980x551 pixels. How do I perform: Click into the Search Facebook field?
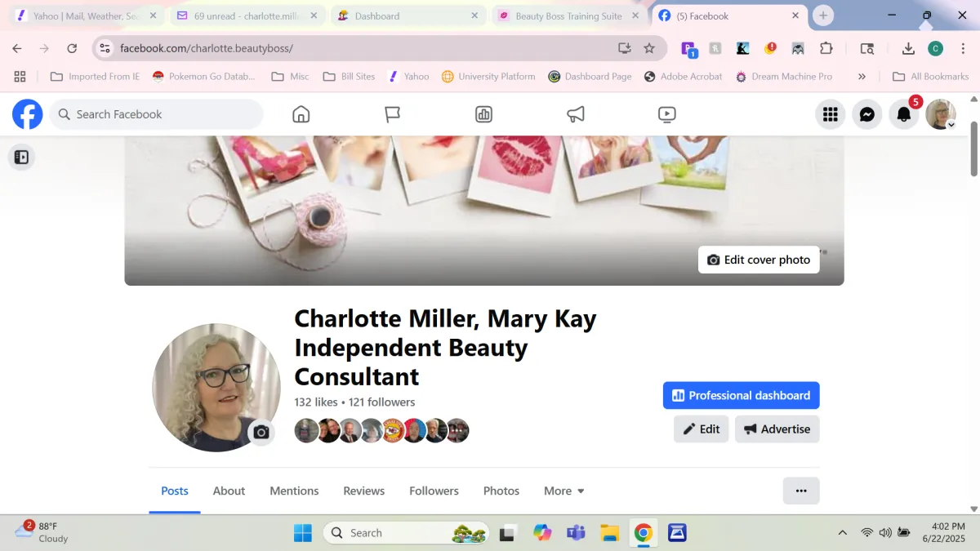point(157,114)
